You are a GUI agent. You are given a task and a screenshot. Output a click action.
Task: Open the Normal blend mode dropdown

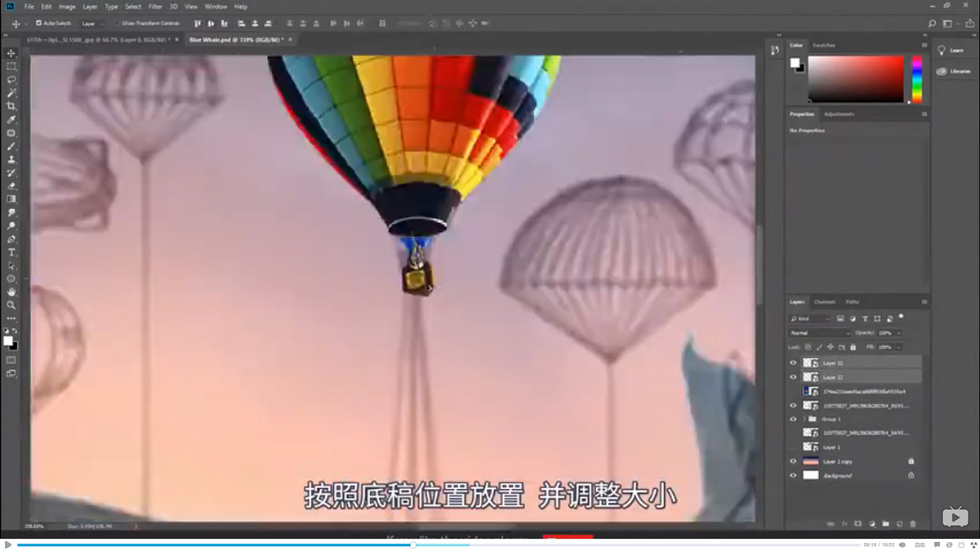[817, 333]
